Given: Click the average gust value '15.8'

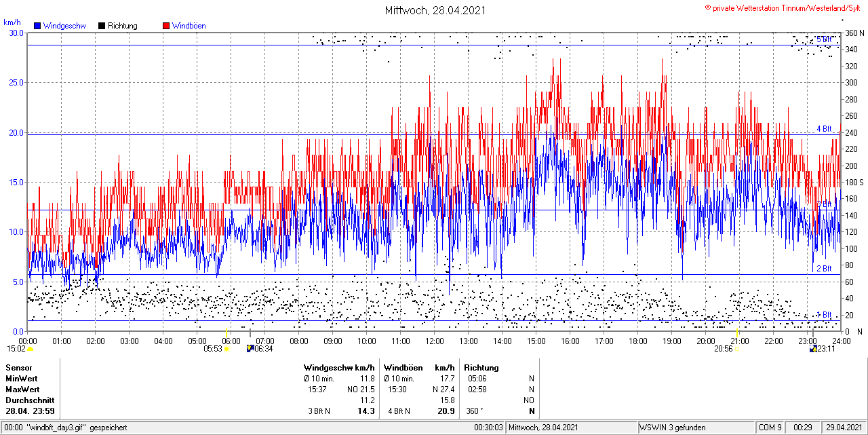Looking at the screenshot, I should tap(447, 400).
